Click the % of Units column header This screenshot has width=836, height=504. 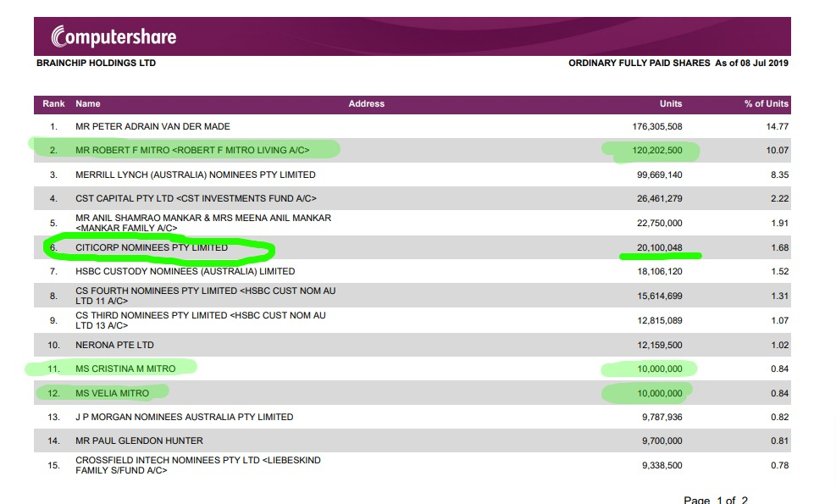(x=766, y=103)
